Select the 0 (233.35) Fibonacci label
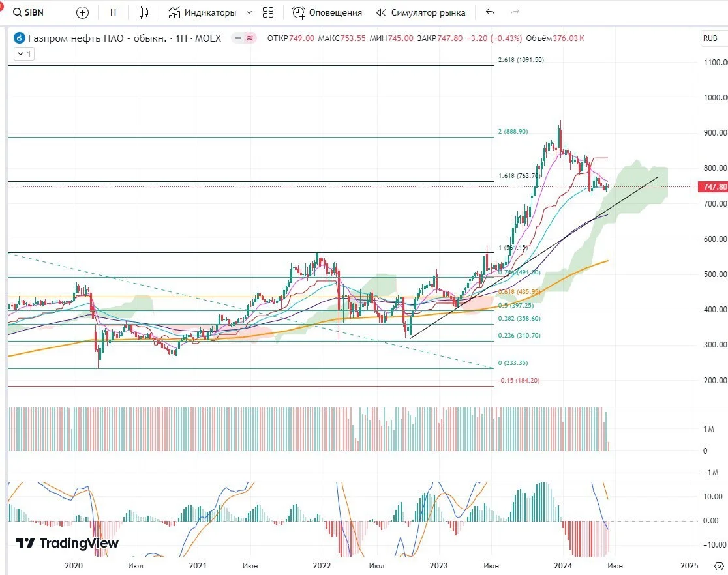Viewport: 728px width, 575px height. tap(513, 363)
